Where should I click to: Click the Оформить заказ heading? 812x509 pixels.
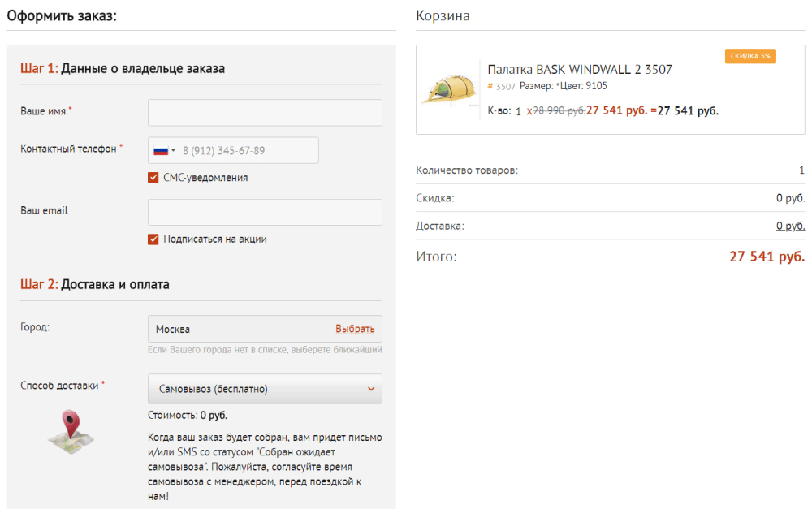[x=62, y=16]
